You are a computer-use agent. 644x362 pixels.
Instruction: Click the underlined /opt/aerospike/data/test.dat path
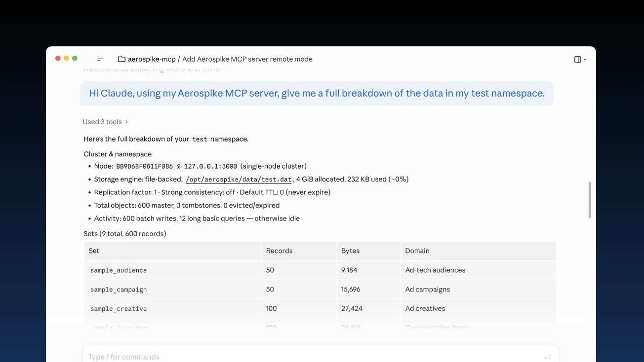coord(239,179)
